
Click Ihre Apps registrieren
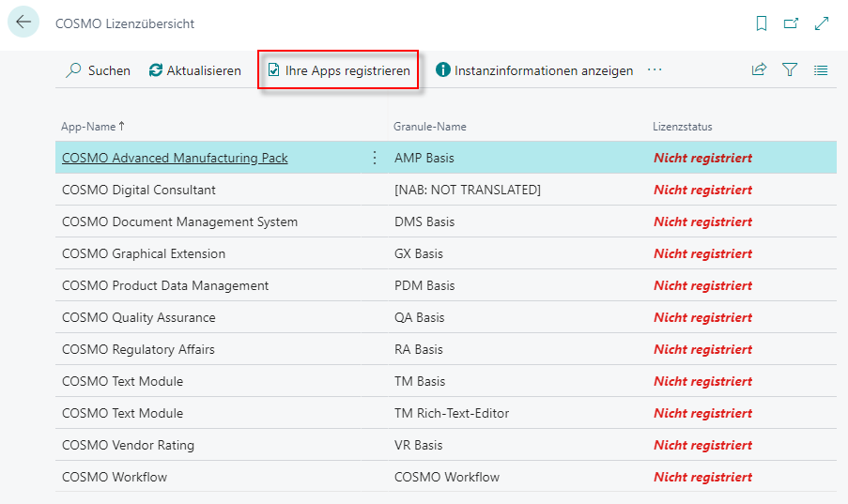coord(338,70)
